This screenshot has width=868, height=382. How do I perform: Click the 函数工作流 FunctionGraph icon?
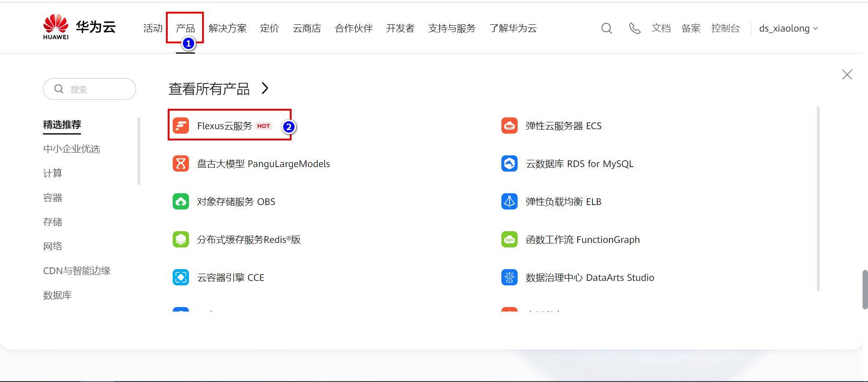[x=509, y=239]
